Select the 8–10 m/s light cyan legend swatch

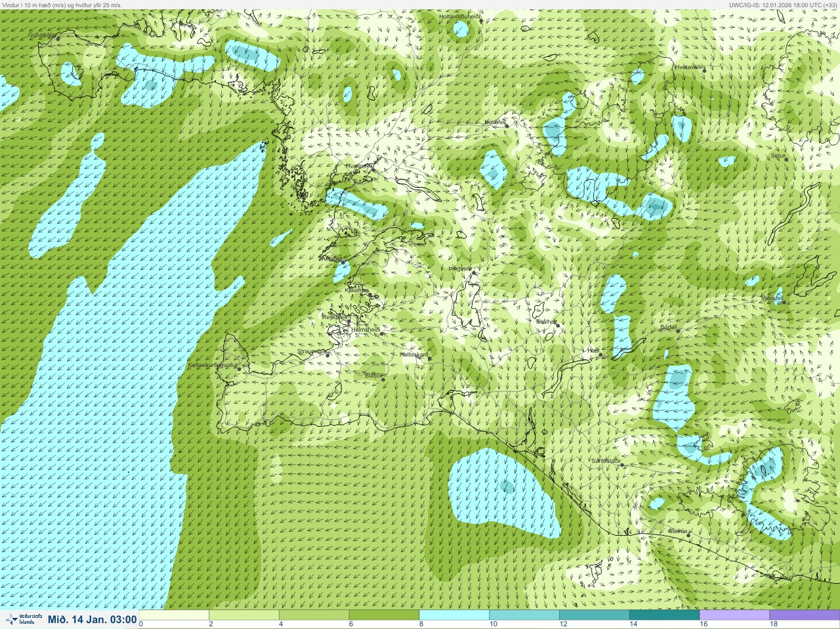(x=454, y=615)
